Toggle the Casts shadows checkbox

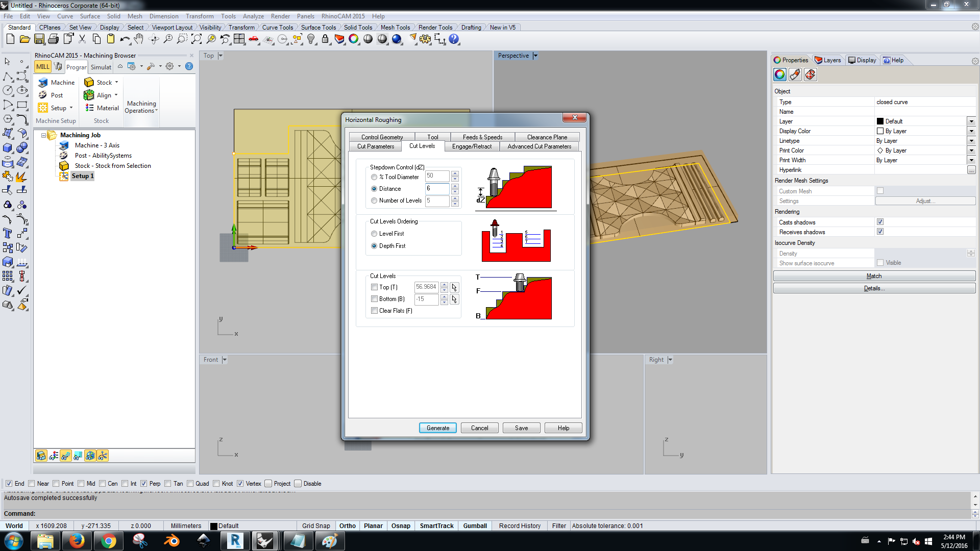pyautogui.click(x=880, y=222)
